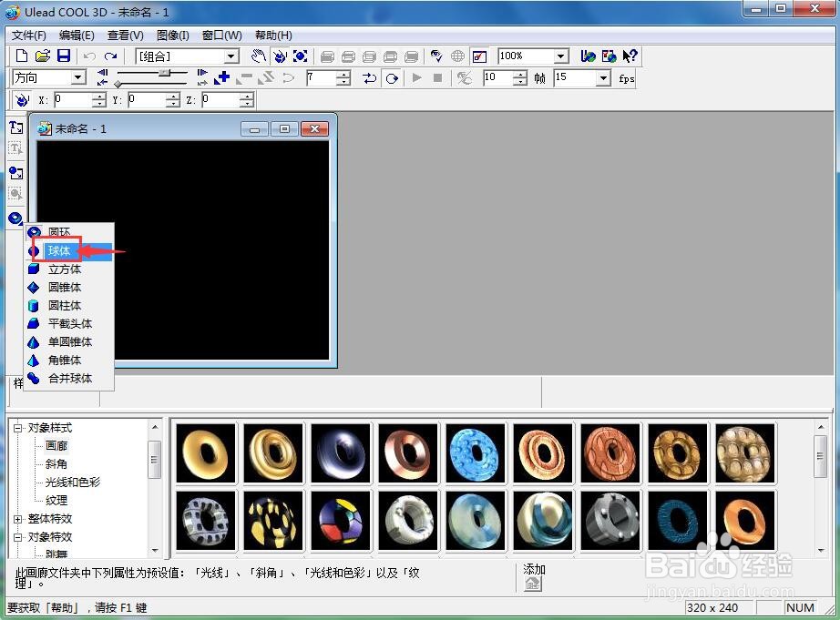Open the [组合] object dropdown
The image size is (840, 620).
click(230, 56)
